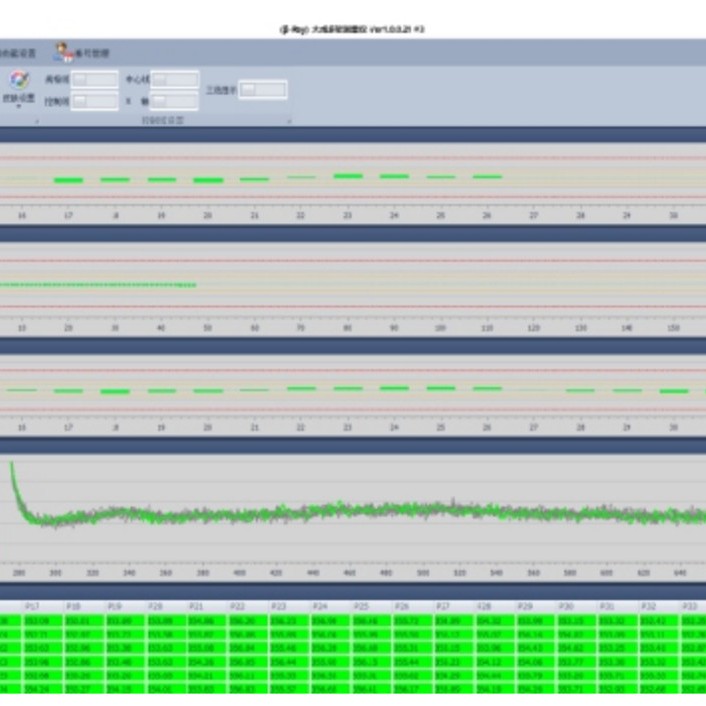Open account management user icon
This screenshot has height=706, width=706.
coord(63,52)
